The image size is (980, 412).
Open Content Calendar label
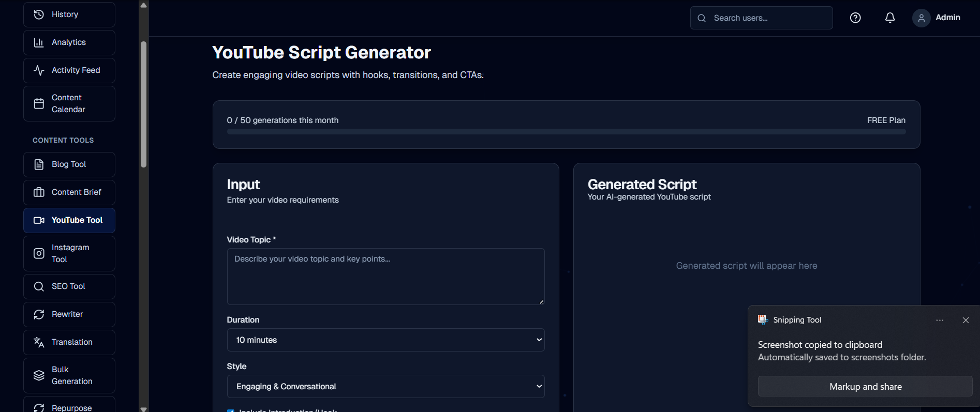pyautogui.click(x=68, y=103)
